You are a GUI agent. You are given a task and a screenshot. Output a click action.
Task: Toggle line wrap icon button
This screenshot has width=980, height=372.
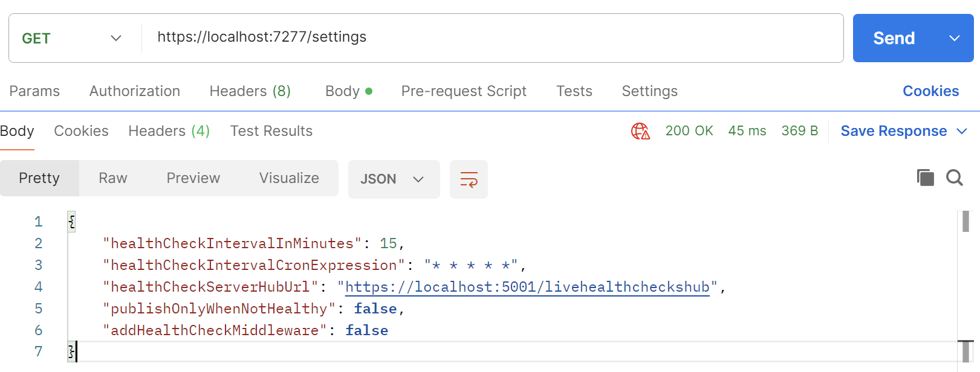pyautogui.click(x=469, y=179)
